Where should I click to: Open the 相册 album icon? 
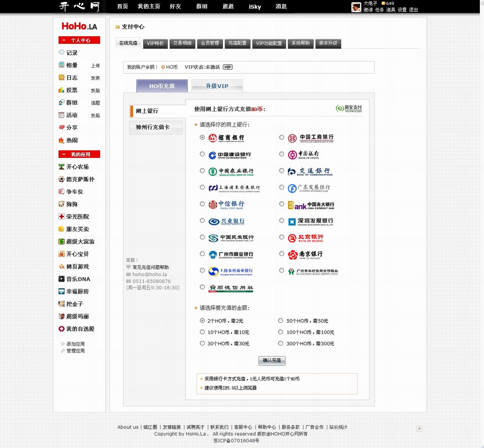(61, 65)
